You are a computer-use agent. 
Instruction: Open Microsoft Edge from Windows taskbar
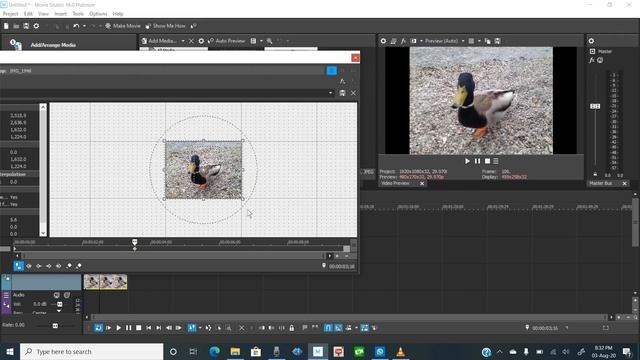(x=214, y=351)
